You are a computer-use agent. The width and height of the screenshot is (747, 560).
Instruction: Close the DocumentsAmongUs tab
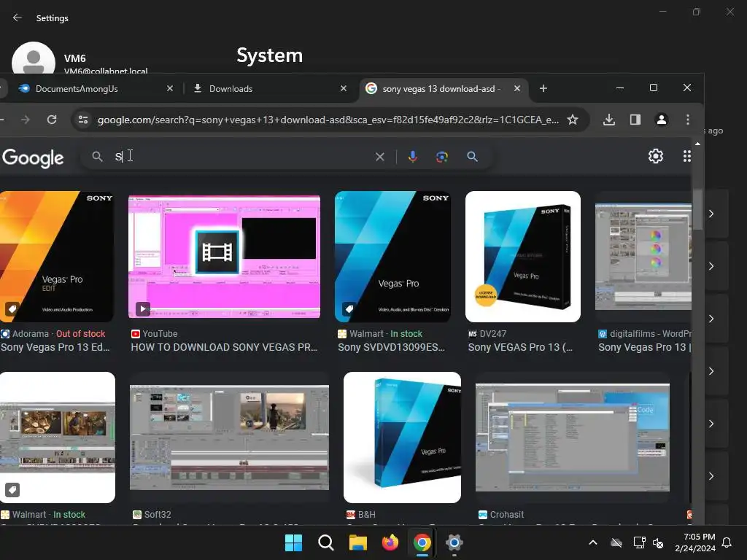pyautogui.click(x=169, y=88)
